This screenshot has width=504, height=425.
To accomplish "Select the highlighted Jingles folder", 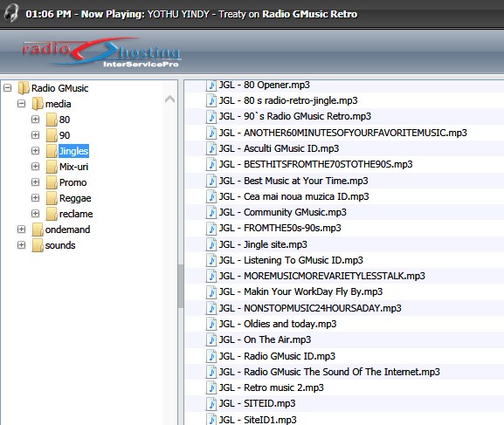I will coord(73,151).
